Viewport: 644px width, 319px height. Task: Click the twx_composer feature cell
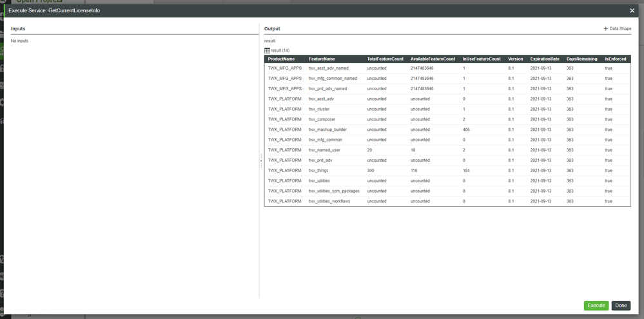tap(322, 119)
